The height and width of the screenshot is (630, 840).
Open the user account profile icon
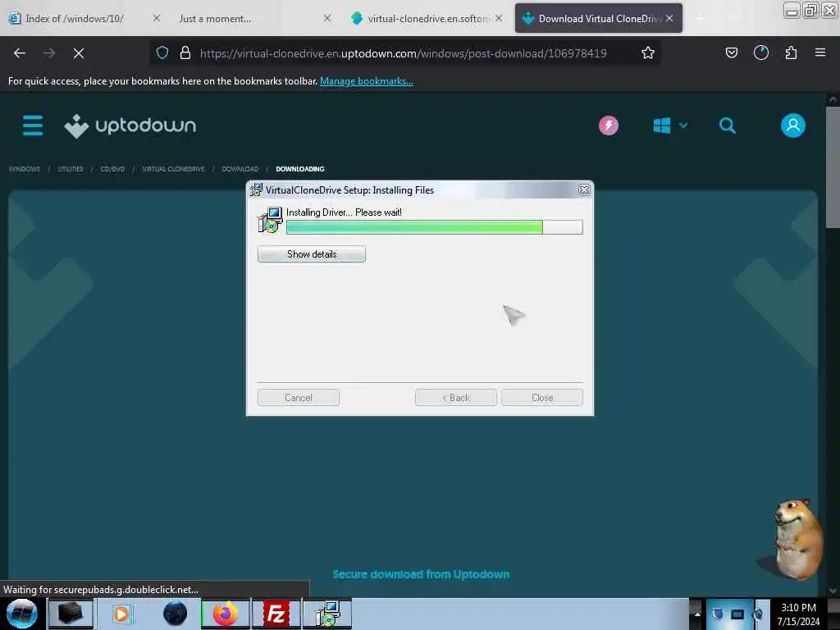(x=793, y=126)
